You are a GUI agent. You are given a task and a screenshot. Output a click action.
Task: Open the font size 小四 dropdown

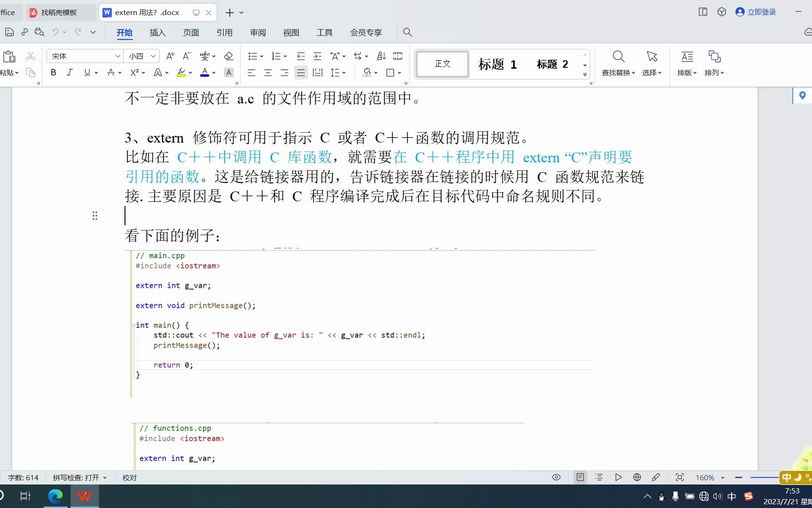pos(153,56)
